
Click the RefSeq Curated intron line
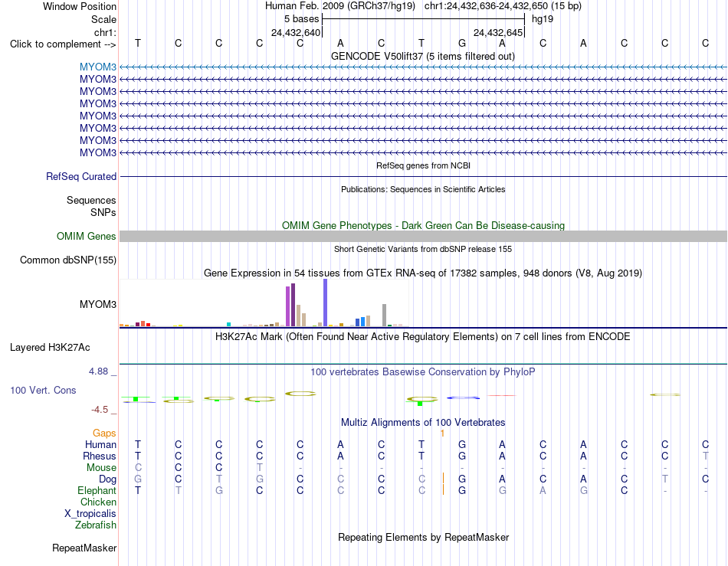[x=423, y=177]
